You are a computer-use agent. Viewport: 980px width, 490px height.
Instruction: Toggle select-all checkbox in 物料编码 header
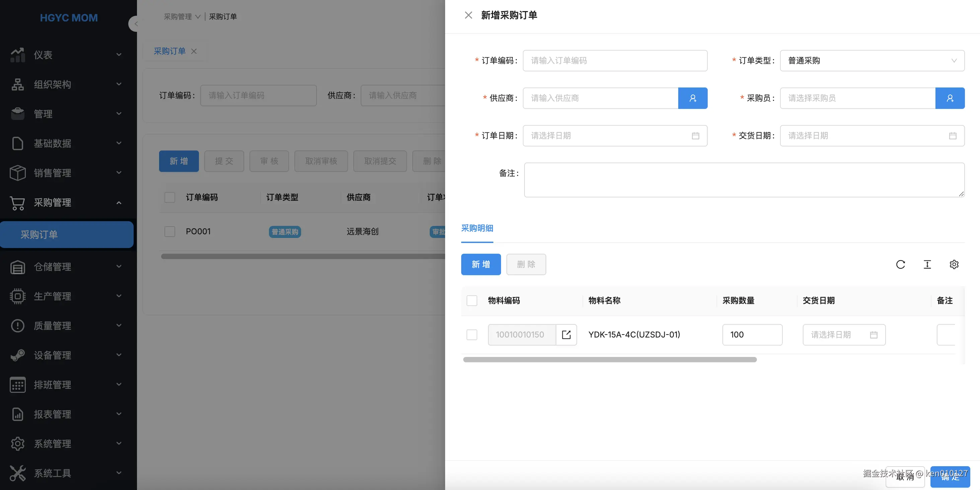[472, 300]
